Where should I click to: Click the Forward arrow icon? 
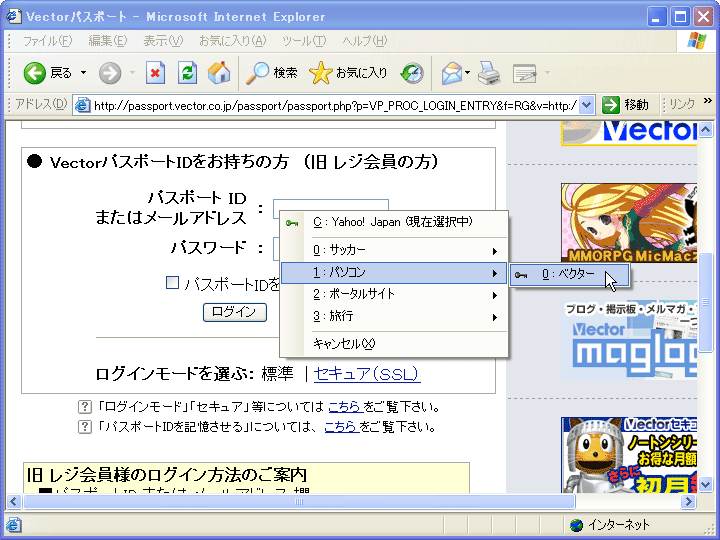coord(110,73)
